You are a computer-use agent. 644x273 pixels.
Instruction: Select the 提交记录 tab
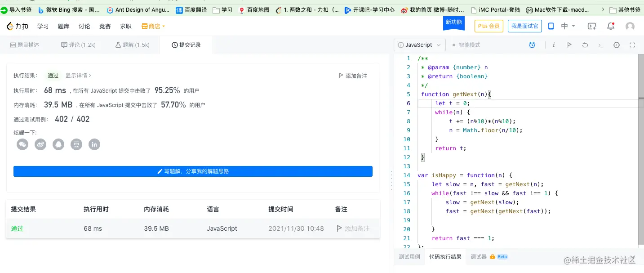[x=186, y=45]
